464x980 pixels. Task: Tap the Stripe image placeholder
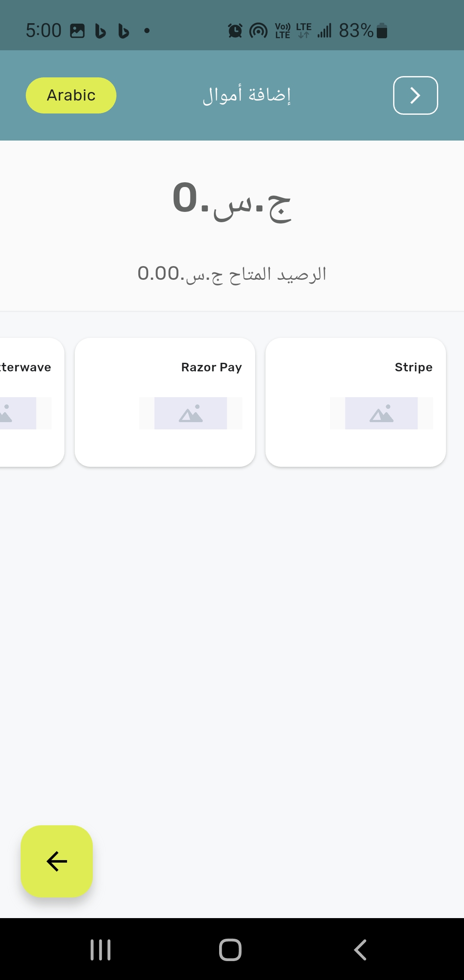click(x=381, y=413)
